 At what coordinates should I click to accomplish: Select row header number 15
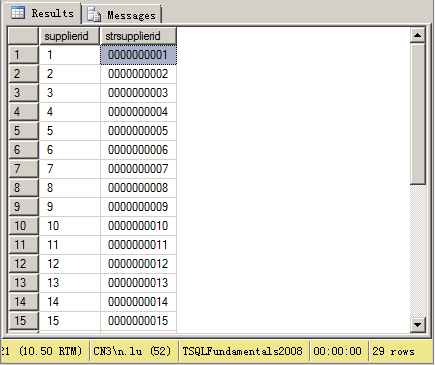pyautogui.click(x=23, y=321)
